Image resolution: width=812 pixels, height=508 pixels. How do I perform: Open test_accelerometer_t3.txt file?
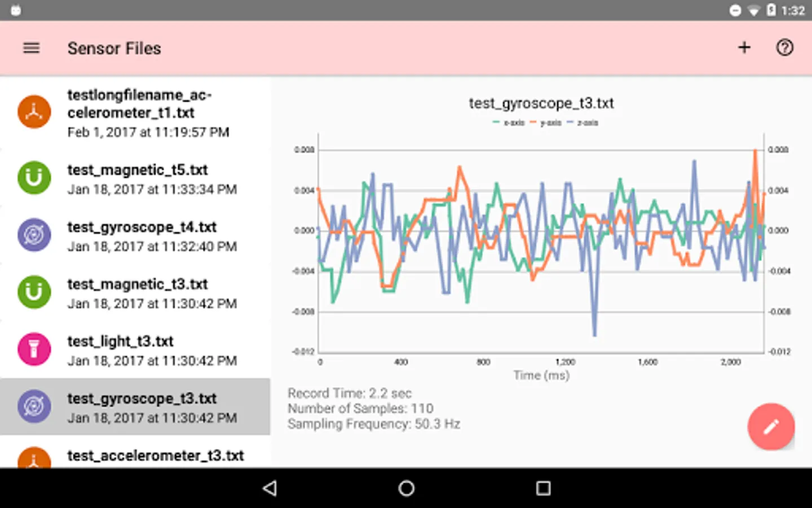[x=135, y=452]
